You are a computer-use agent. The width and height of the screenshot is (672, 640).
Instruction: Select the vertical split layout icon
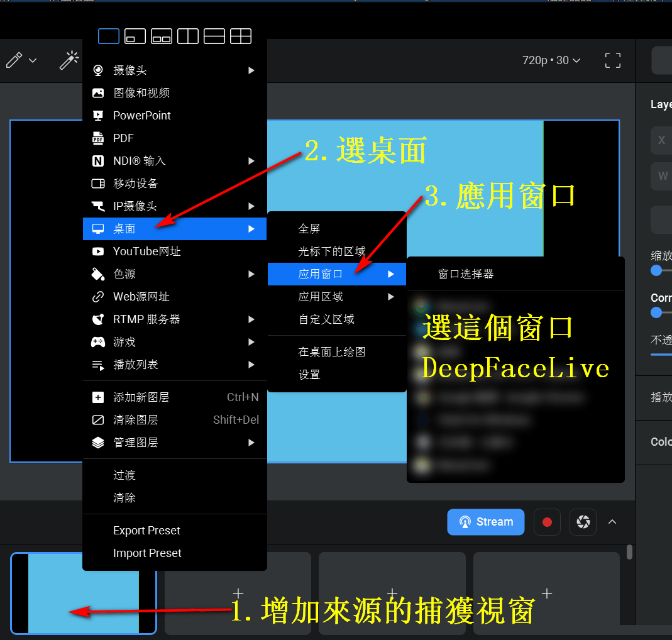pos(188,36)
